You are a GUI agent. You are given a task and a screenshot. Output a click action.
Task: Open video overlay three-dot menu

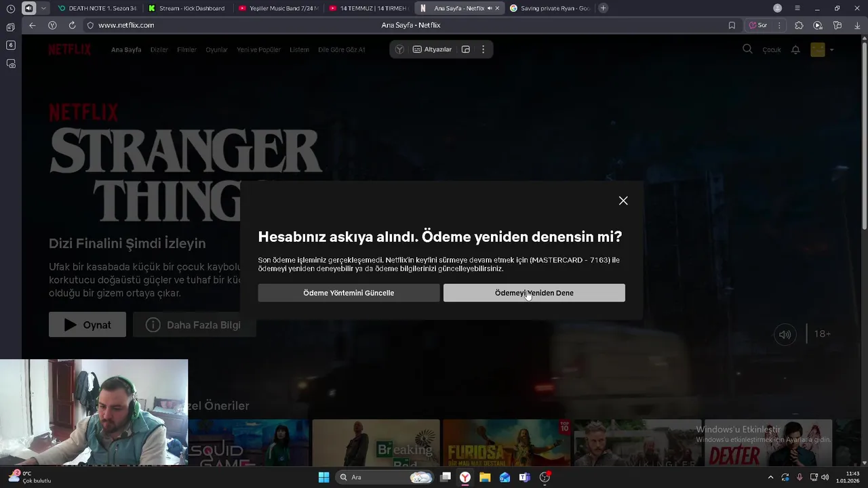coord(483,49)
